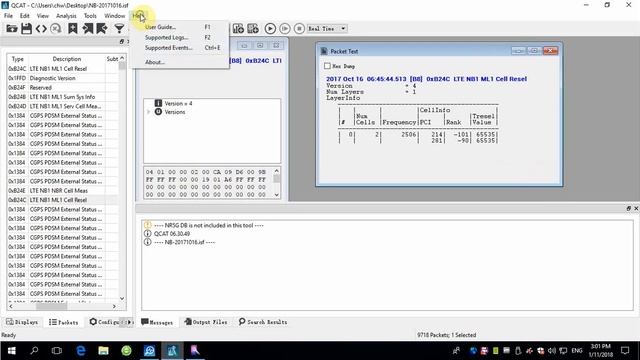Viewport: 640px width, 360px height.
Task: Go to next bookmark icon
Action: (102, 29)
